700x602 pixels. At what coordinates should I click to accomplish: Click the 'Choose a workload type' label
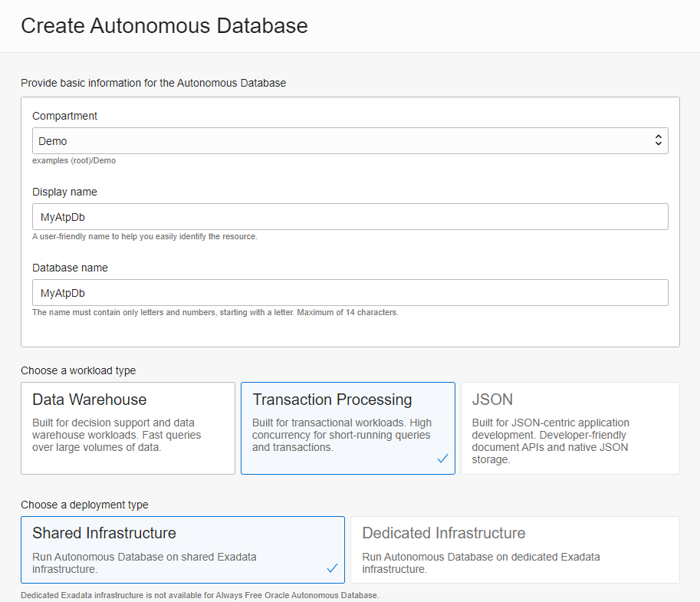coord(78,370)
